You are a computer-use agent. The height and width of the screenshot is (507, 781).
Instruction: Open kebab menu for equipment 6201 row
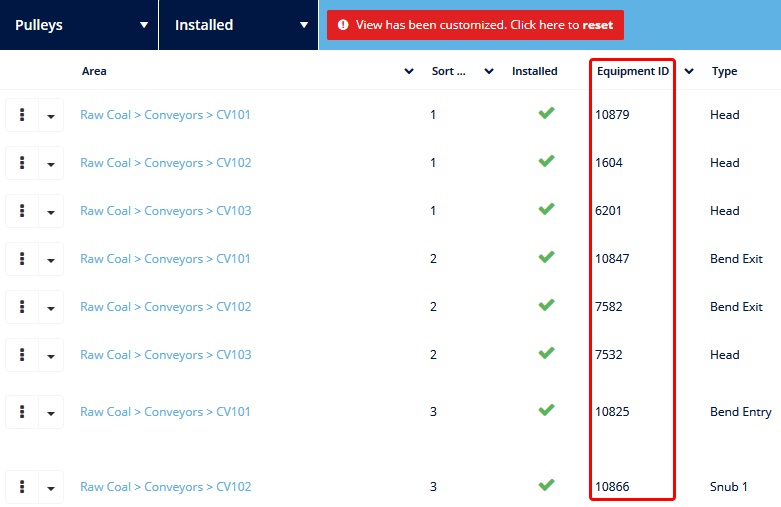pyautogui.click(x=22, y=211)
